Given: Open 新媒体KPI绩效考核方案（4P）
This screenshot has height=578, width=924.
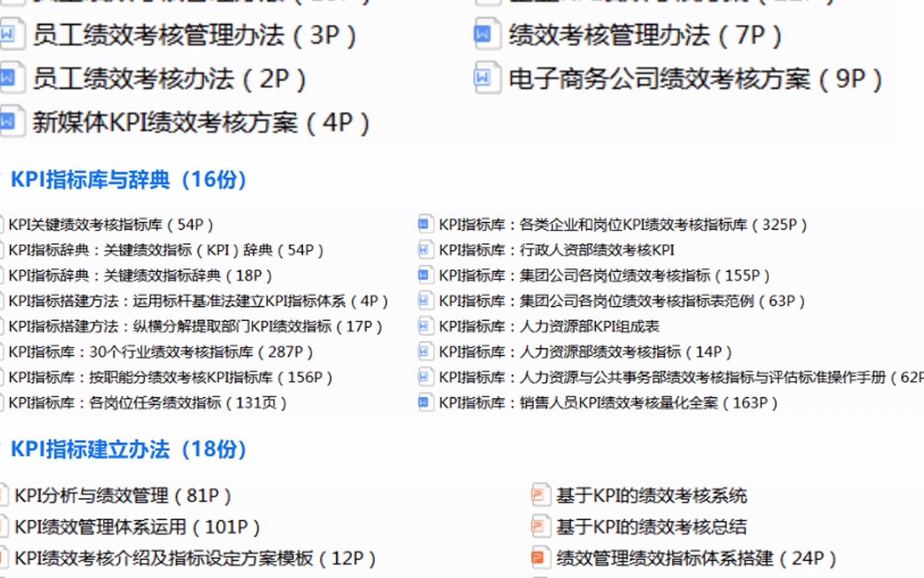Looking at the screenshot, I should tap(201, 123).
